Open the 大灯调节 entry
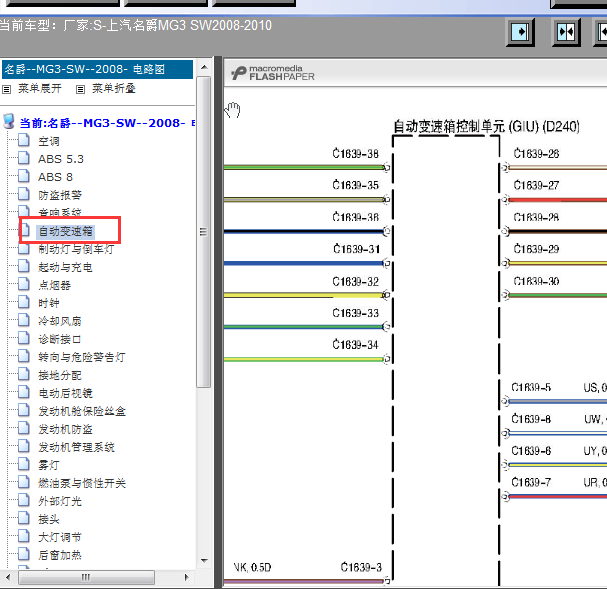The image size is (607, 589). (60, 537)
